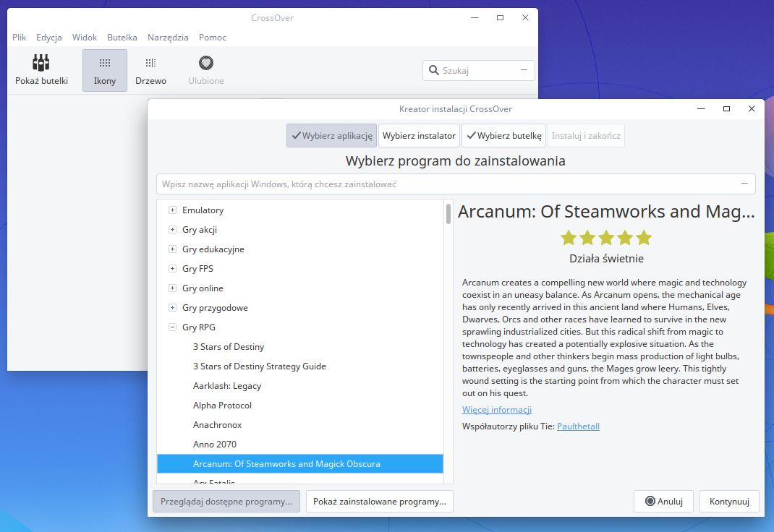Open the Paulthetall contributor link

(x=578, y=426)
